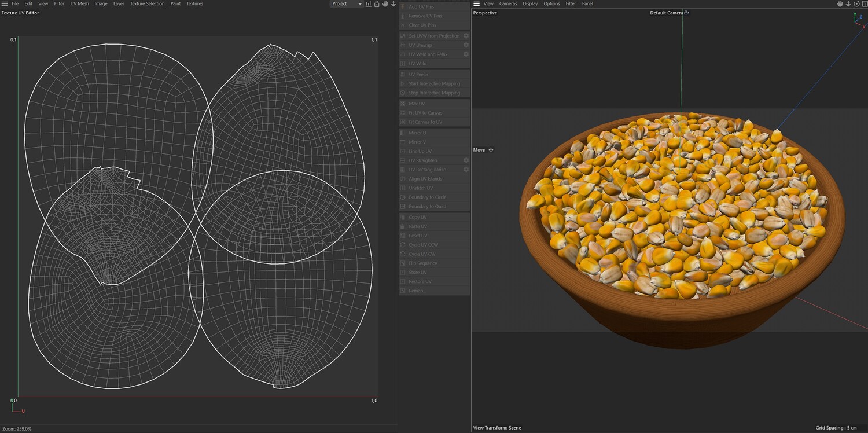Open the Cameras menu
Screen dimensions: 868x433
click(x=508, y=3)
